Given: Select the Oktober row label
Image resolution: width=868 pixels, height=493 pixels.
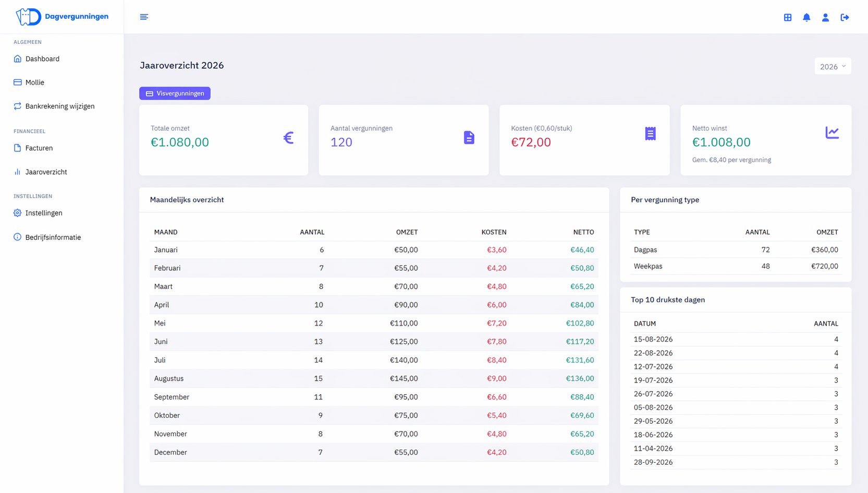Looking at the screenshot, I should click(x=167, y=415).
